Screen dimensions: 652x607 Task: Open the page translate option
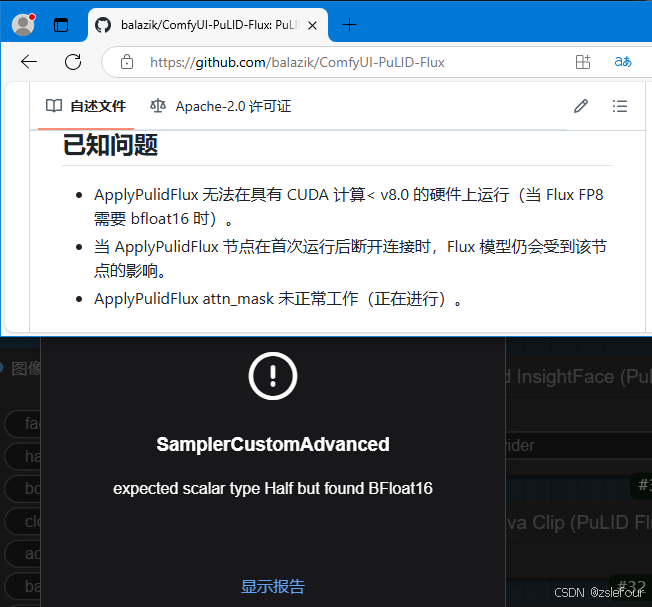(x=622, y=62)
